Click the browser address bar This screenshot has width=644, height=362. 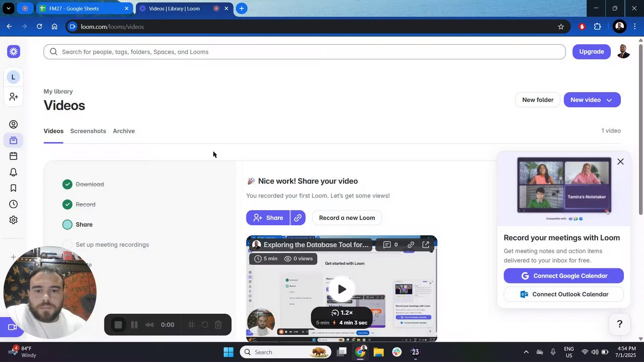317,27
